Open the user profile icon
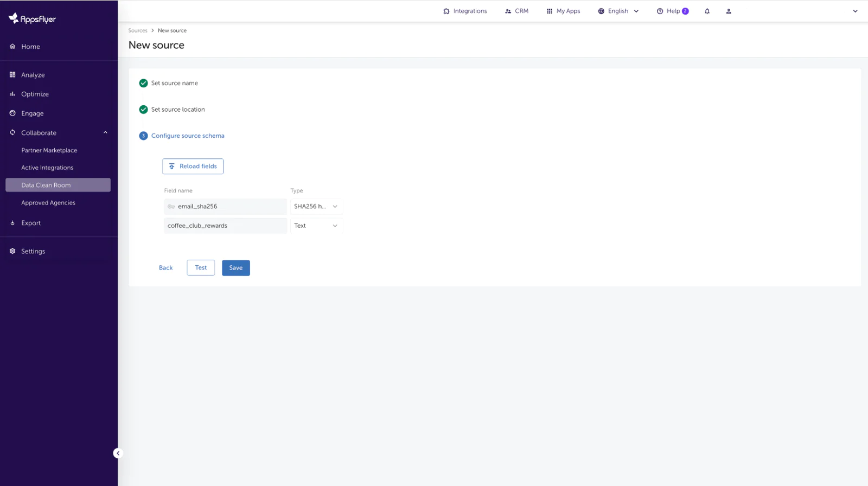The image size is (868, 486). point(729,11)
